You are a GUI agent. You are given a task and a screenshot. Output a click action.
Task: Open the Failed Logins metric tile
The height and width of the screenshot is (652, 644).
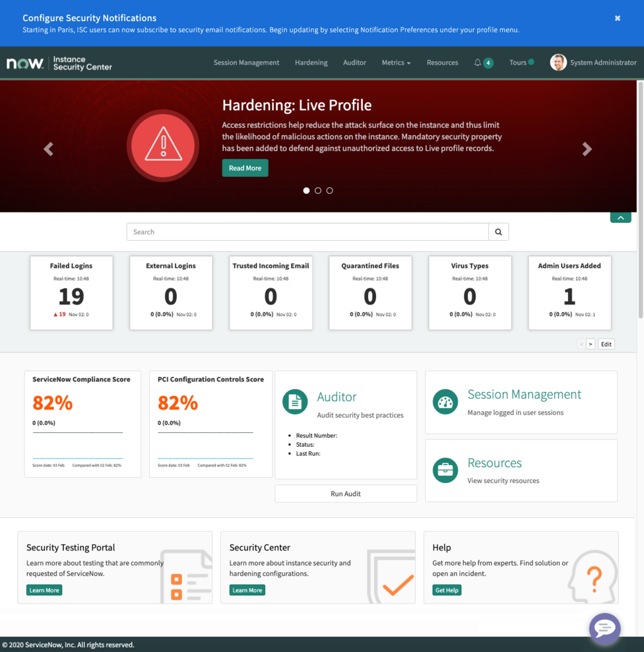[71, 293]
